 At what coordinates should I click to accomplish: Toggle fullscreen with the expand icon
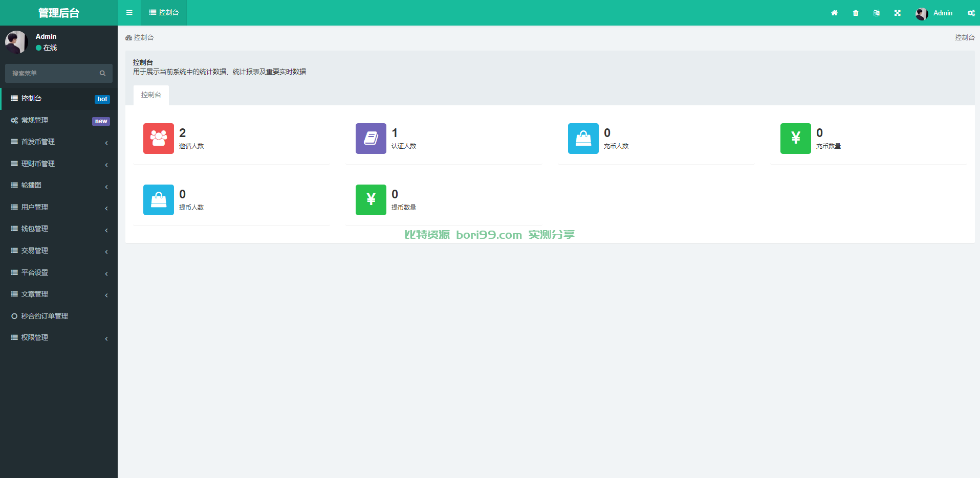coord(898,13)
